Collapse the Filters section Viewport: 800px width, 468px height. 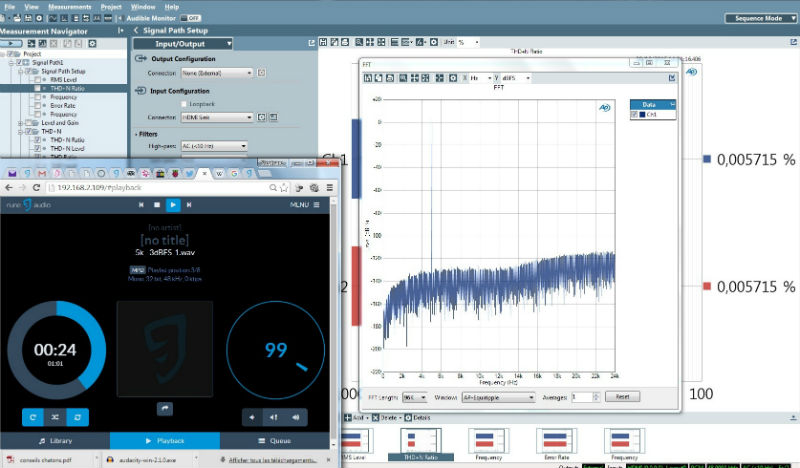point(136,134)
